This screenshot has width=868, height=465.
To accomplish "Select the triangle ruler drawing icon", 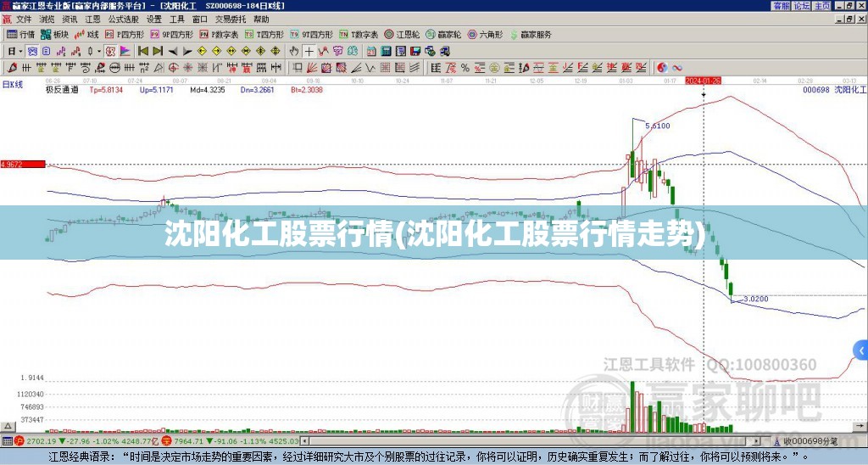I will (159, 68).
